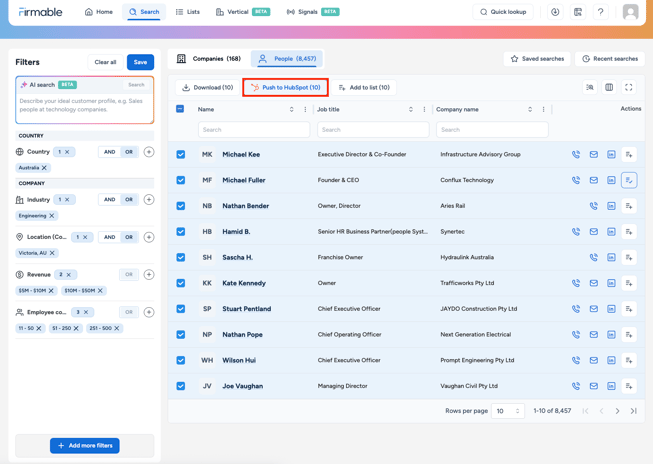This screenshot has width=653, height=464.
Task: Open the Quick lookup field
Action: click(x=503, y=12)
